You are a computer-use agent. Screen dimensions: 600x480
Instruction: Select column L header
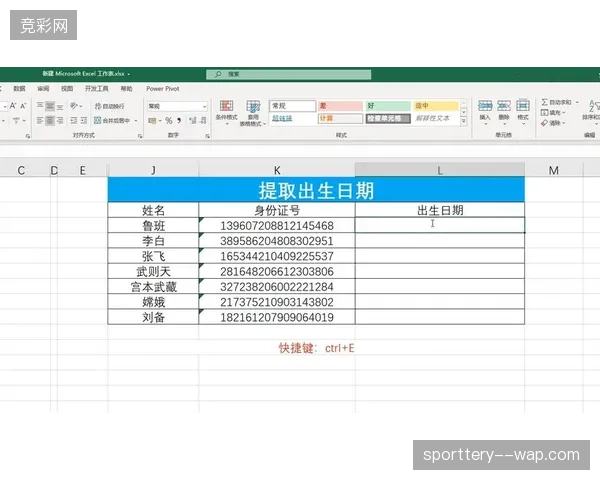(x=440, y=170)
